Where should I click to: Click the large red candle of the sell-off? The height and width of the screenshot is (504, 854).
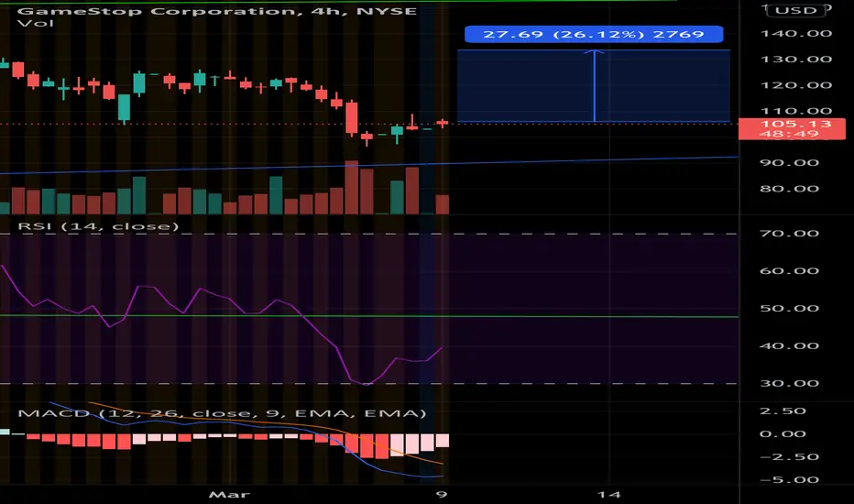[352, 118]
